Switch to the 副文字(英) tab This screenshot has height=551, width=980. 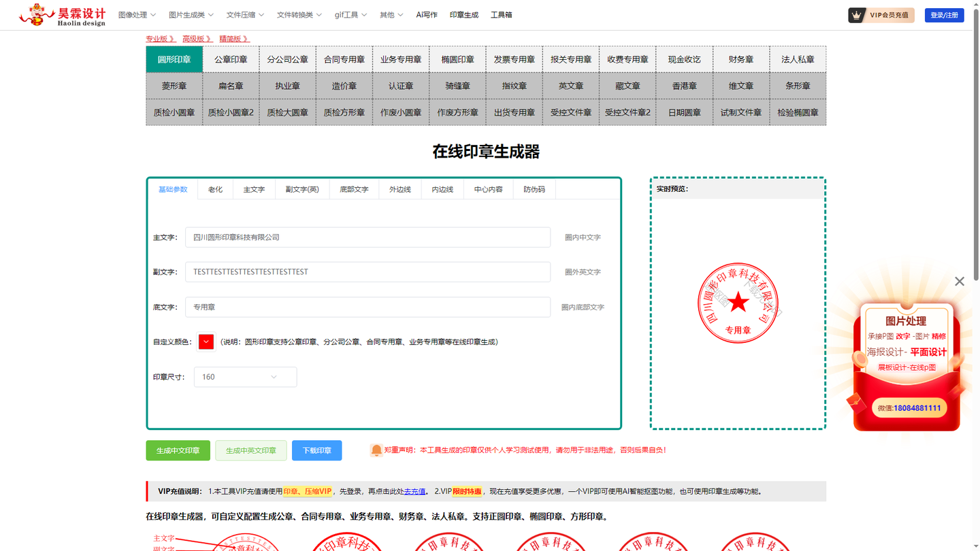(302, 189)
